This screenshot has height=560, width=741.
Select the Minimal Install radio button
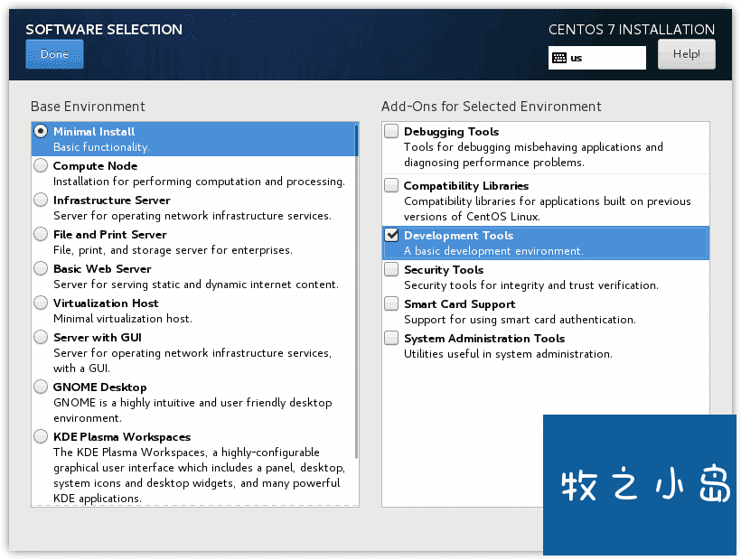click(41, 131)
